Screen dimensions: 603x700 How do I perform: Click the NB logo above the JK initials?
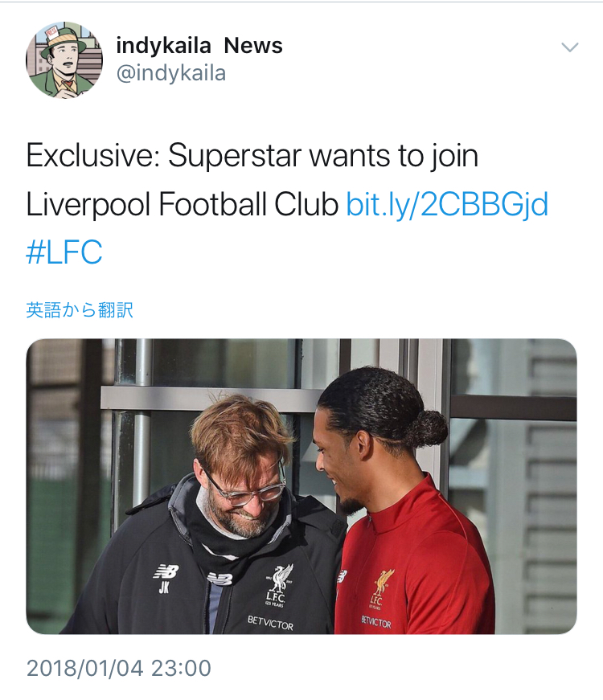tap(166, 571)
